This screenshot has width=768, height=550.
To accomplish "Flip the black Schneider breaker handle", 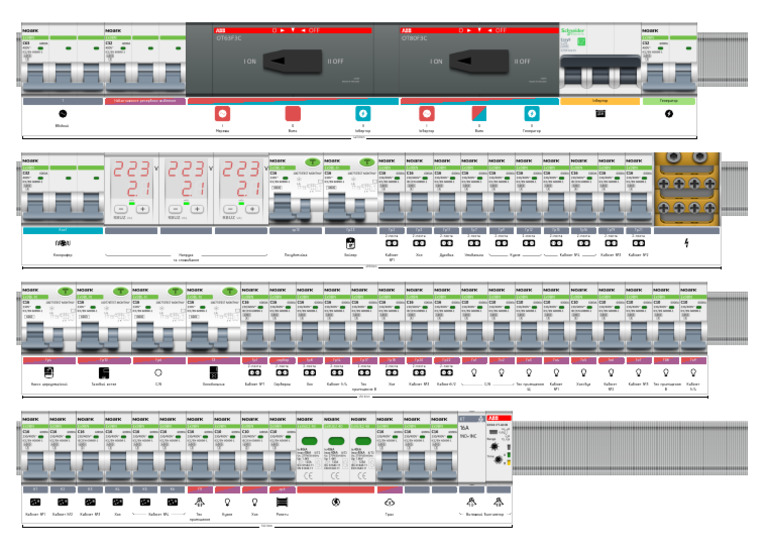I will [600, 62].
